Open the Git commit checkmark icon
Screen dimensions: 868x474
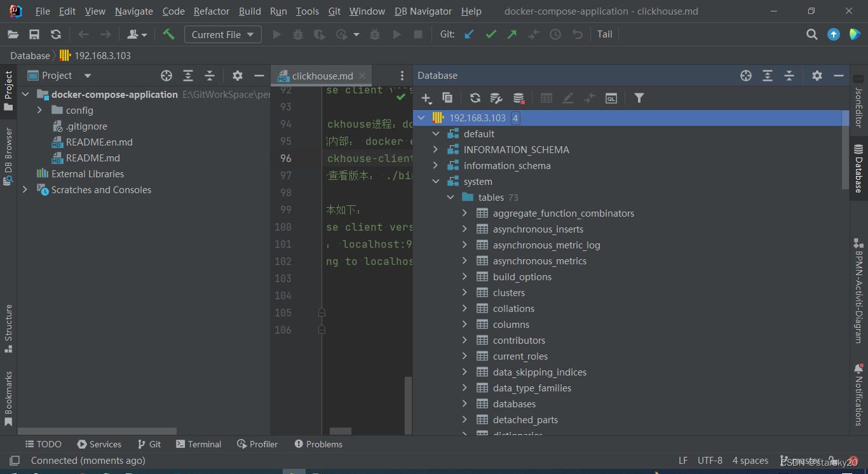coord(491,34)
